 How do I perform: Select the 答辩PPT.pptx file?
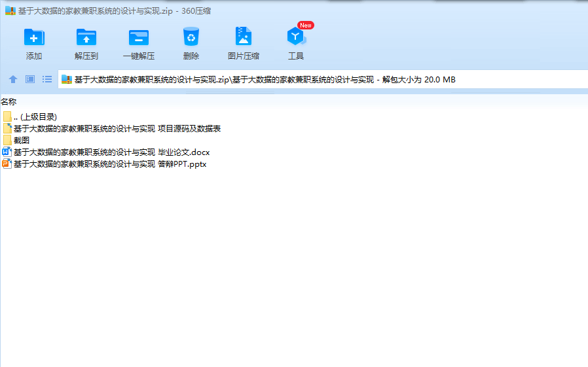point(104,164)
